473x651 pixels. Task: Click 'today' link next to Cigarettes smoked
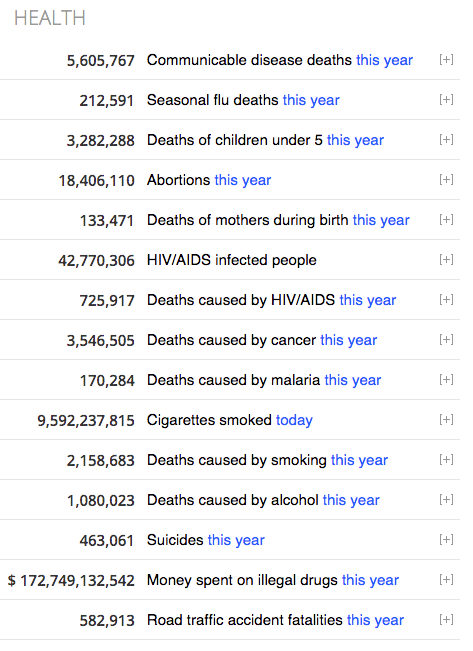[x=294, y=421]
